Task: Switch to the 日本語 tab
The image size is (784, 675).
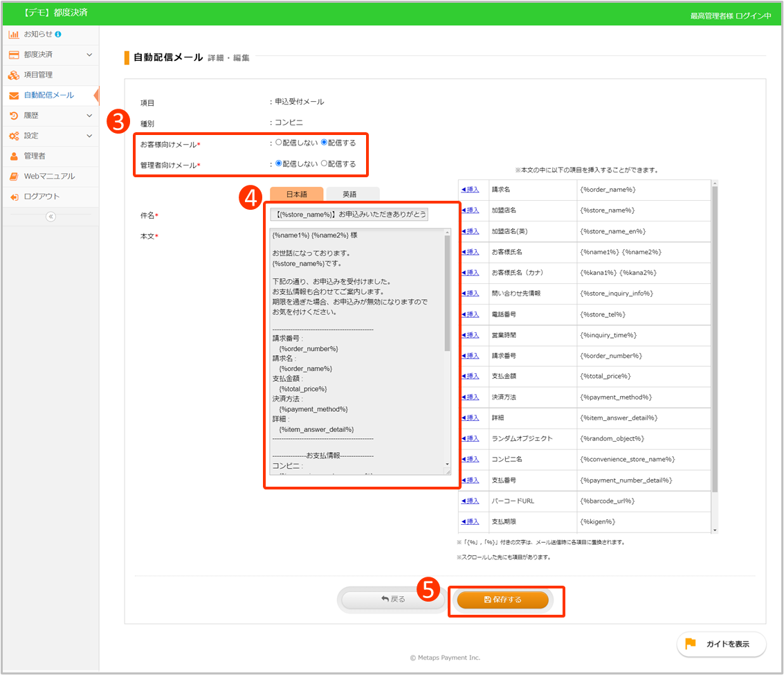Action: (x=296, y=195)
